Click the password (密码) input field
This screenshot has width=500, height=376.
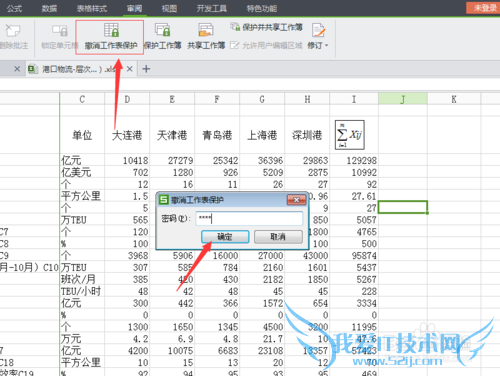(249, 219)
